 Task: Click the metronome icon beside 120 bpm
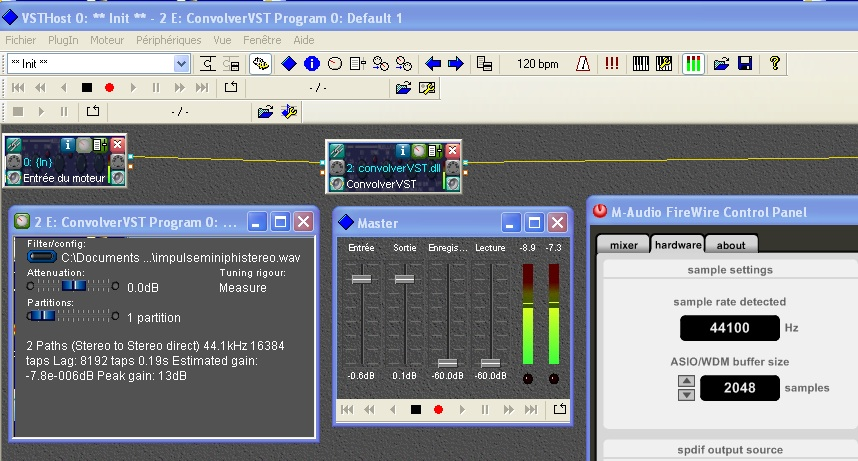tap(583, 64)
